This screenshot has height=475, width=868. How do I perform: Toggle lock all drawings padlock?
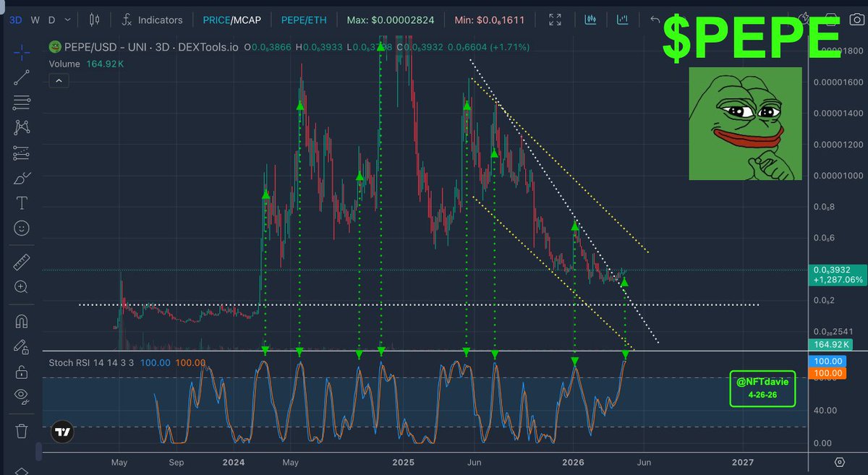click(22, 372)
